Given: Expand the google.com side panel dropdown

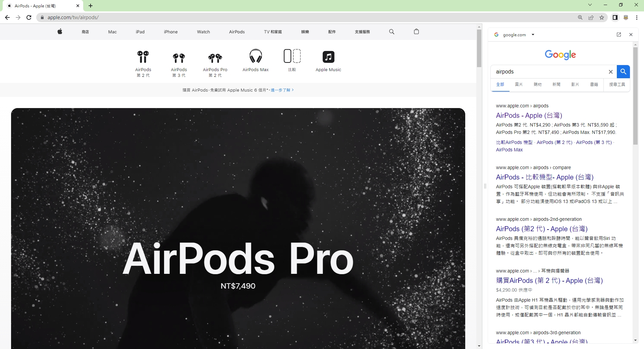Looking at the screenshot, I should click(x=533, y=35).
